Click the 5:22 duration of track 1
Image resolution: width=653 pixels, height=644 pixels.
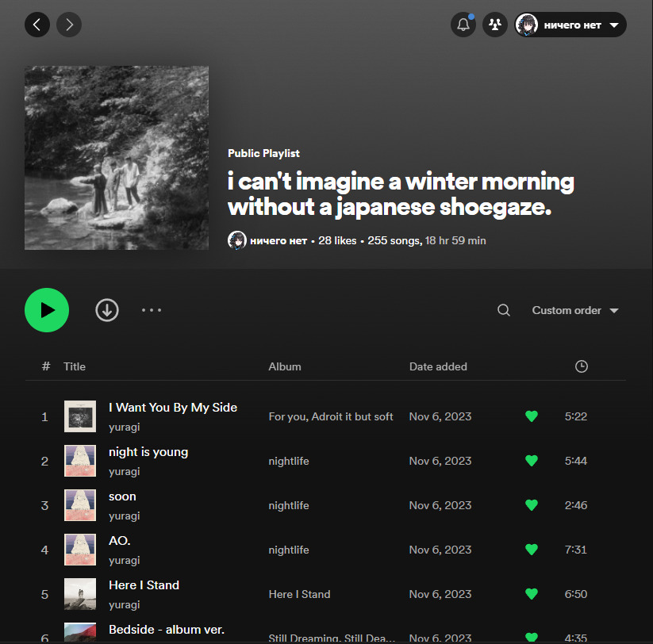575,416
